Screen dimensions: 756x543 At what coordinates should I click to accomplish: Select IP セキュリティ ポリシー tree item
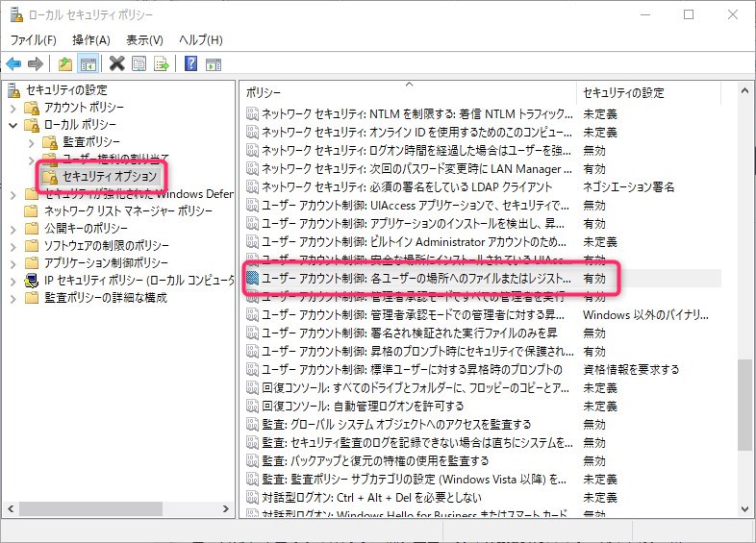139,281
